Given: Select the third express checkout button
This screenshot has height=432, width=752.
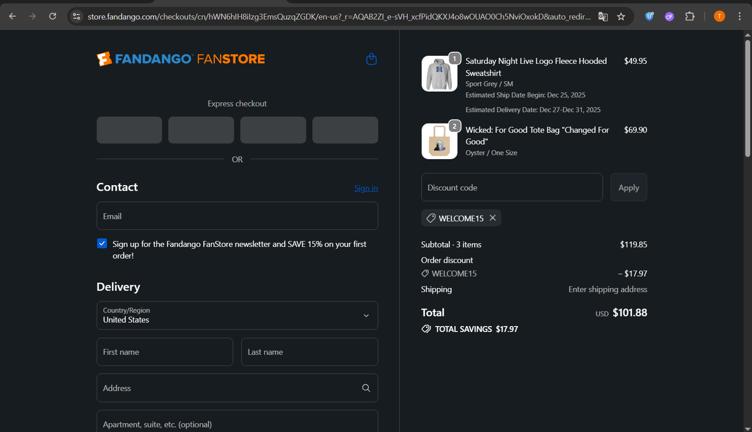Looking at the screenshot, I should click(273, 130).
